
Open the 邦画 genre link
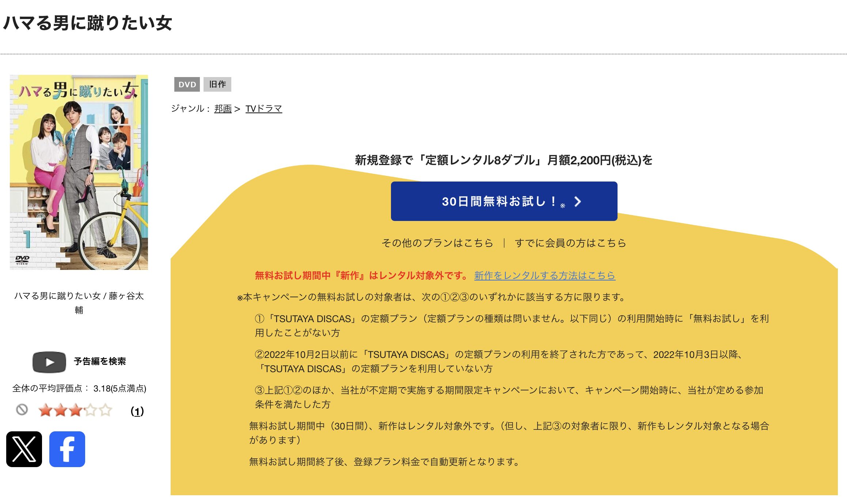223,108
